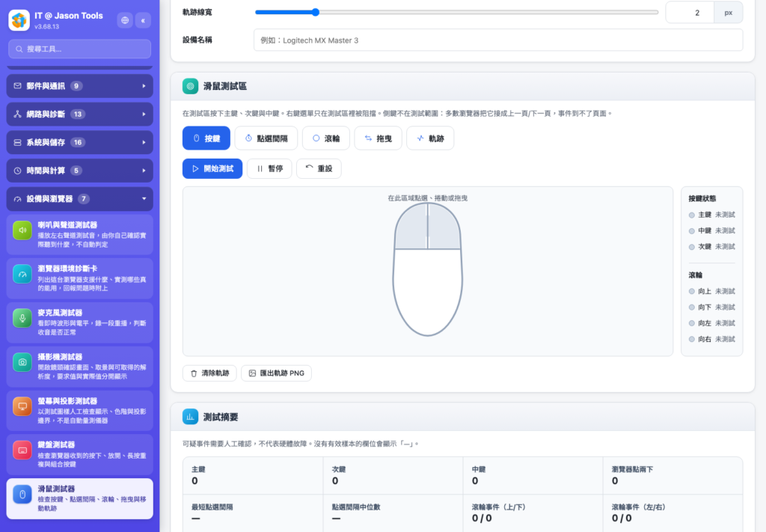
Task: Click the teal gauge icon of 瀏覽器環境診斷卡
Action: coord(22,274)
